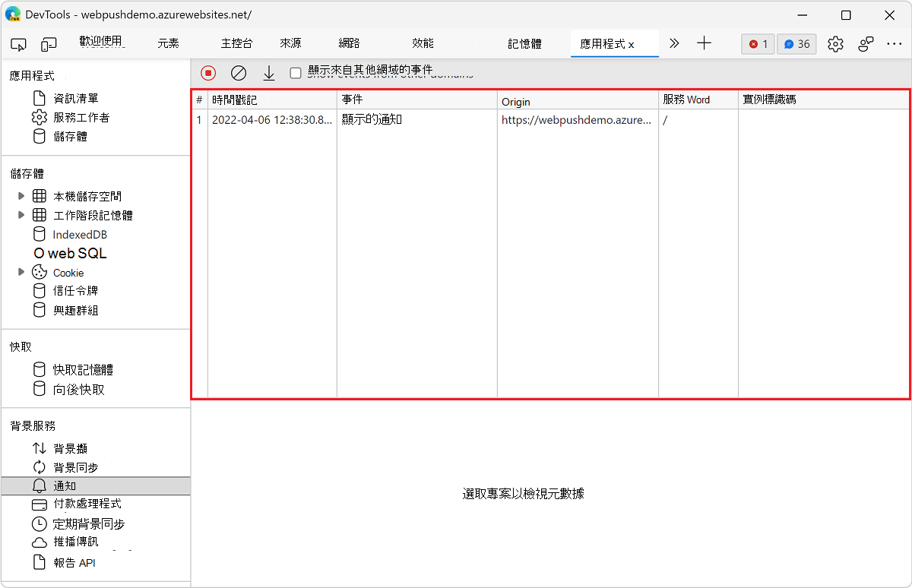Viewport: 912px width, 588px height.
Task: Toggle device emulation mode
Action: point(49,44)
